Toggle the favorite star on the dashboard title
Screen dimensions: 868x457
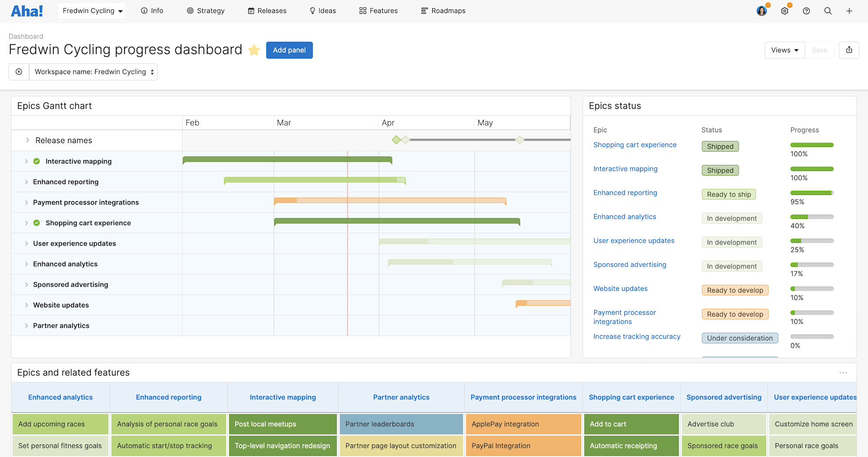[254, 50]
